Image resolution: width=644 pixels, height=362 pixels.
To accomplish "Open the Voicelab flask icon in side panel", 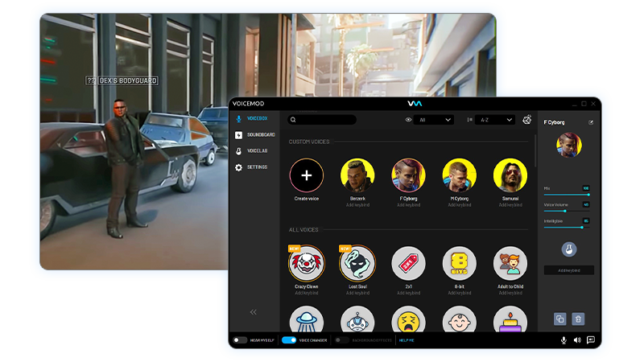I will coord(568,249).
